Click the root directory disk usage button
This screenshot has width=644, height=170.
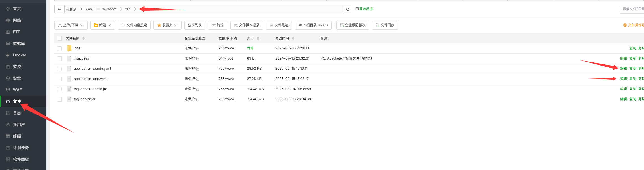(313, 25)
